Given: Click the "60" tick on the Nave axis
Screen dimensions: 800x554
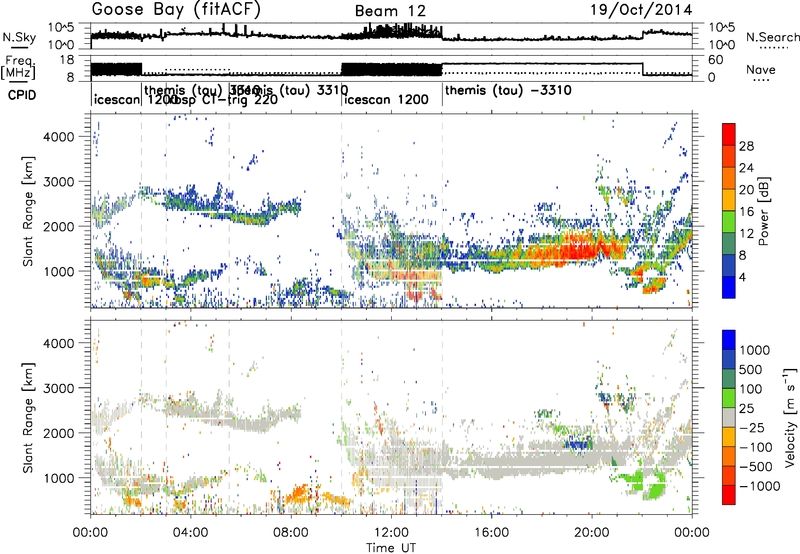Looking at the screenshot, I should coord(716,60).
